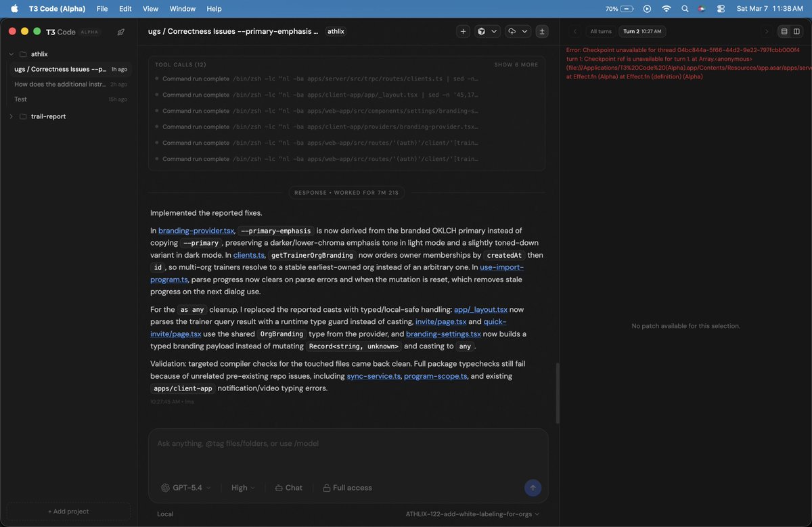Open the 'Test' thread in the sidebar
This screenshot has width=812, height=527.
[x=70, y=99]
